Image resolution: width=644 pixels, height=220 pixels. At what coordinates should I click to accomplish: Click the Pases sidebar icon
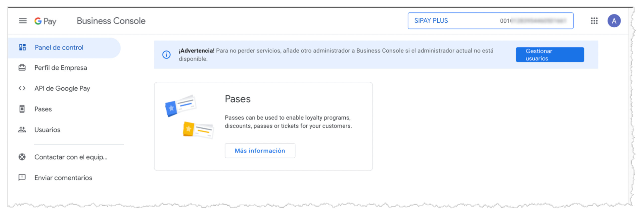(22, 109)
